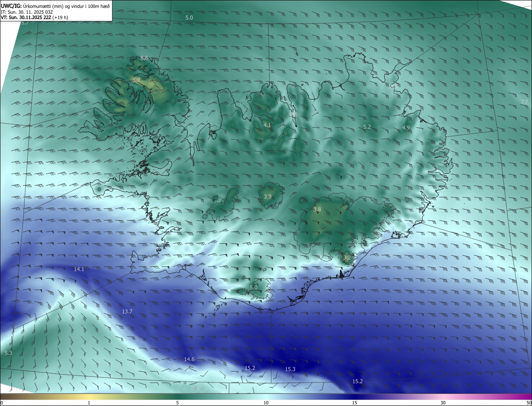The image size is (532, 406).
Task: Click the 5.7 value below the title box
Action: (x=25, y=23)
